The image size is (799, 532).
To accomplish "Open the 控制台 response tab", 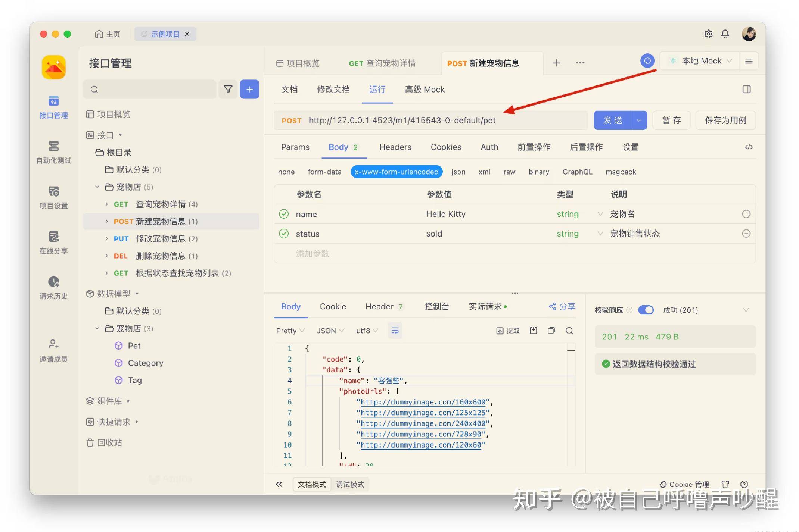I will point(436,306).
